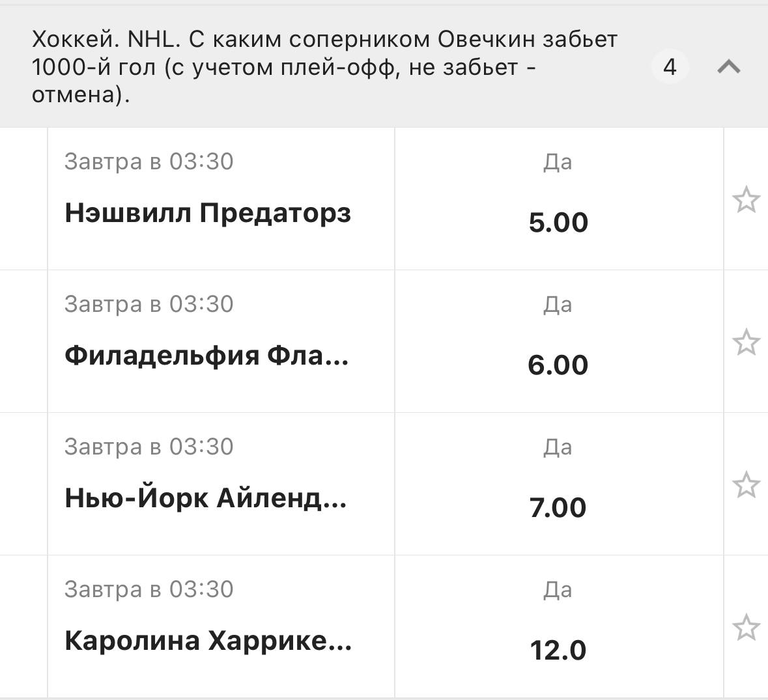The height and width of the screenshot is (700, 768).
Task: Click the "Да" label above 5.00
Action: [x=558, y=162]
